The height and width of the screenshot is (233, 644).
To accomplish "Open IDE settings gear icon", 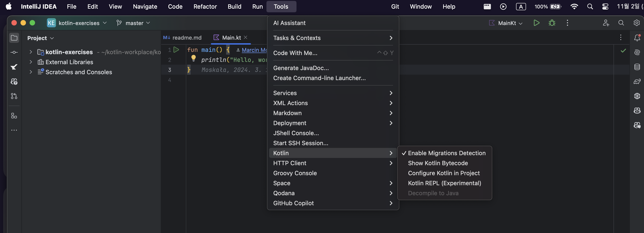I will pos(636,23).
